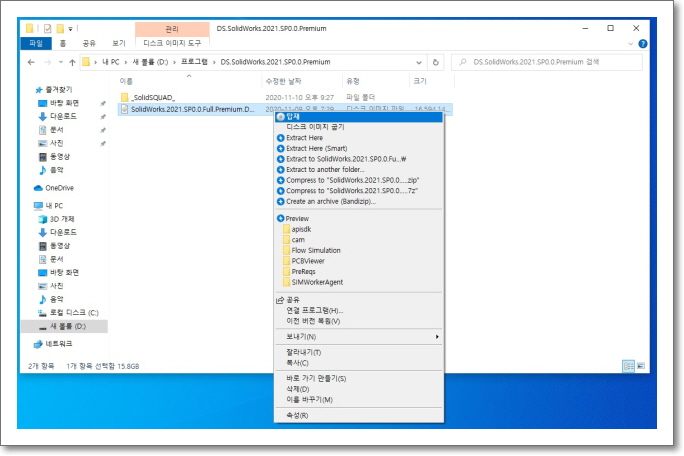Select OneDrive in navigation pane
This screenshot has height=456, width=684.
[x=54, y=188]
